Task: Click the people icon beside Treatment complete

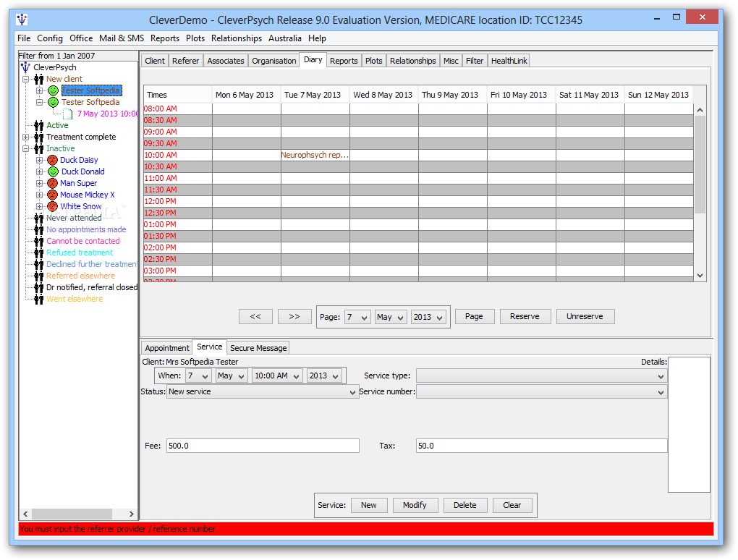Action: tap(38, 137)
